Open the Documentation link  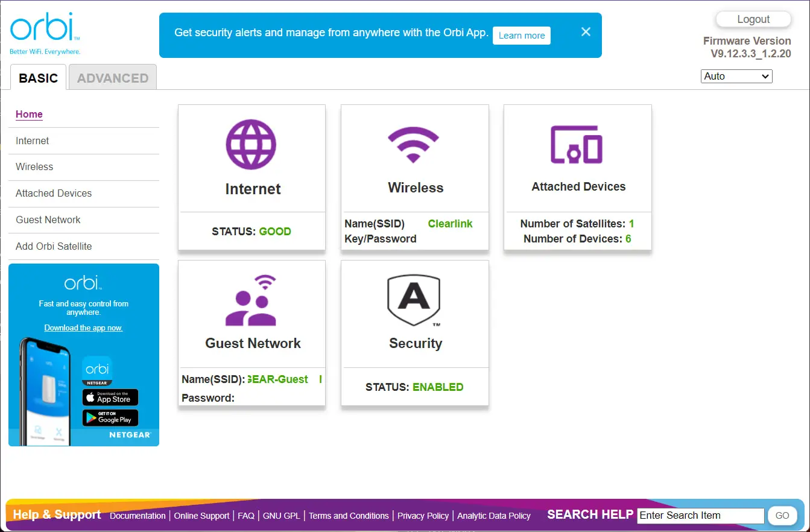tap(138, 516)
